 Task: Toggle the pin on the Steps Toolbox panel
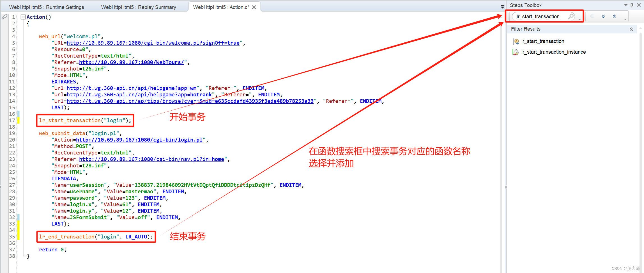point(632,5)
